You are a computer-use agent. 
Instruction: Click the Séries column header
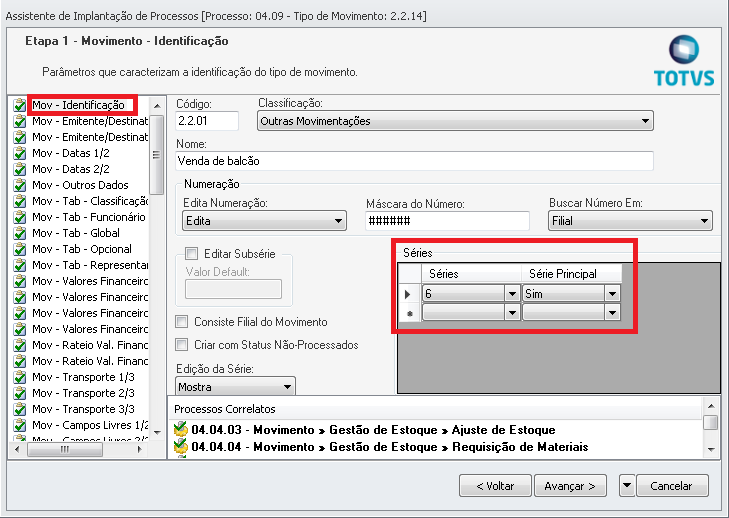pyautogui.click(x=471, y=274)
